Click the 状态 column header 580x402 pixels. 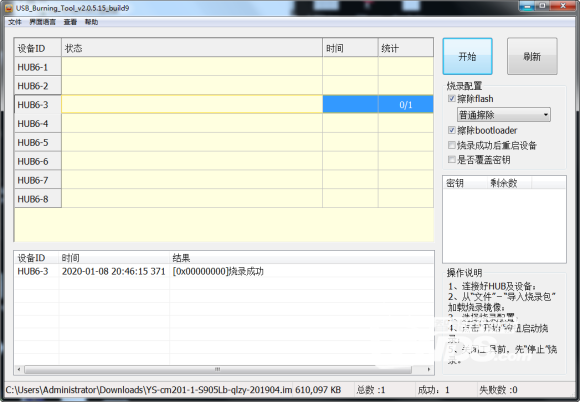[x=192, y=48]
